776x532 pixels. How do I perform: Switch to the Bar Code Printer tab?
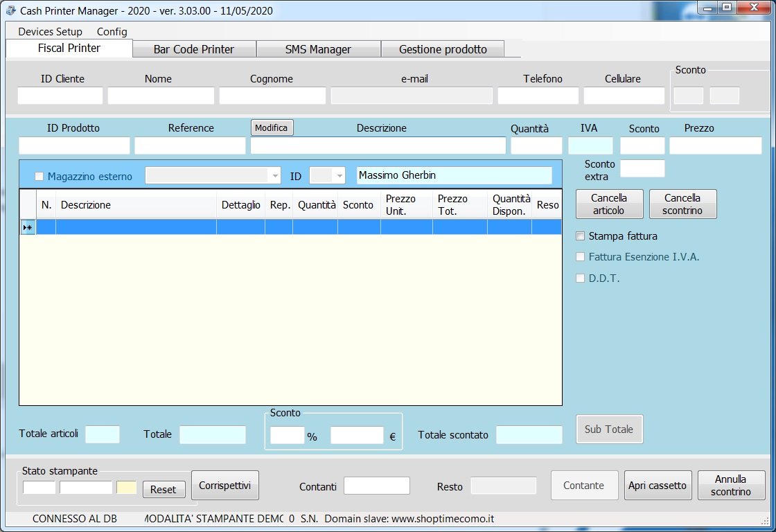click(x=193, y=49)
